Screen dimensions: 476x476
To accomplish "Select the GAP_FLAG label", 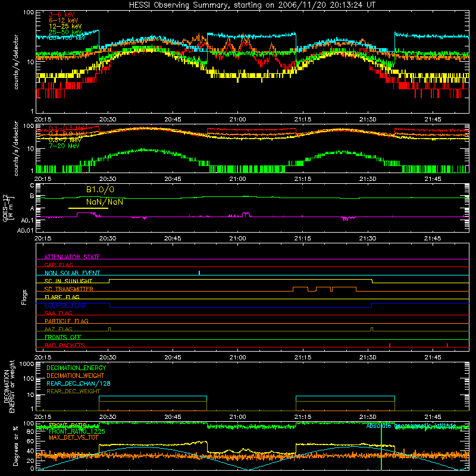I will pos(58,265).
